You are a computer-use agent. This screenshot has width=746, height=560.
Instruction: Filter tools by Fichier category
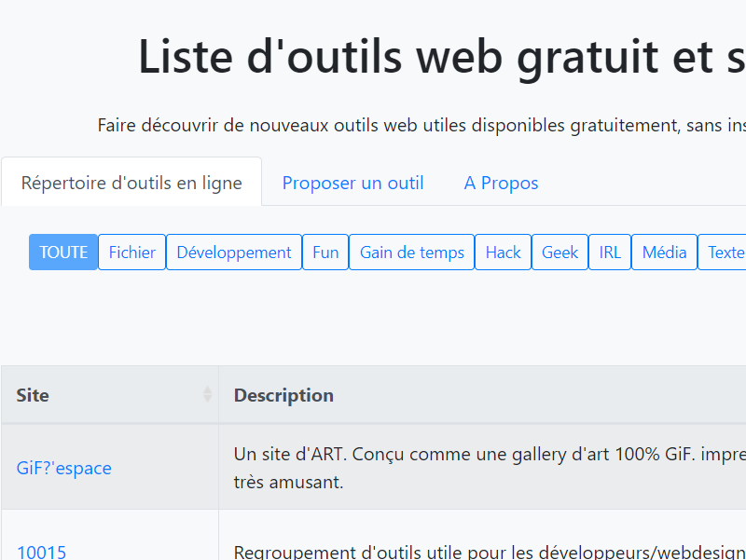point(131,253)
